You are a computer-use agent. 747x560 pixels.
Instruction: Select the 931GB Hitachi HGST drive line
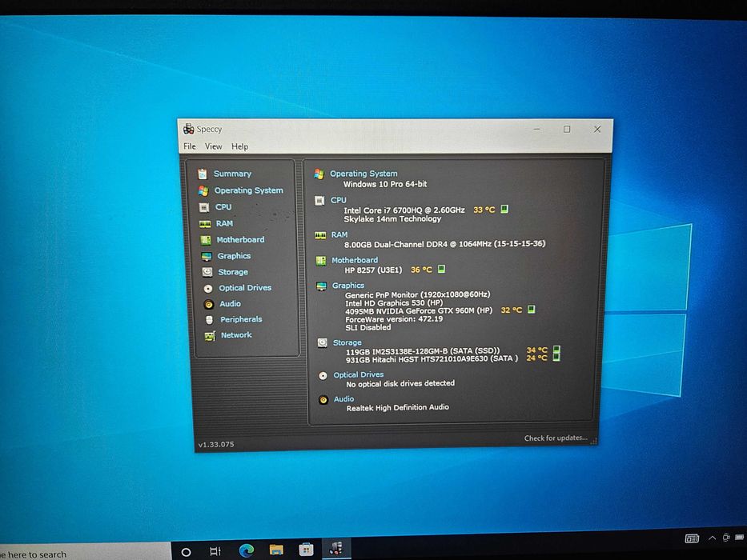click(x=432, y=359)
